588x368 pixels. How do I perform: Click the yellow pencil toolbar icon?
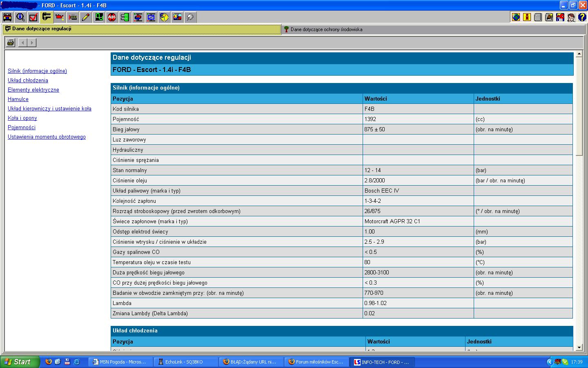pos(86,17)
